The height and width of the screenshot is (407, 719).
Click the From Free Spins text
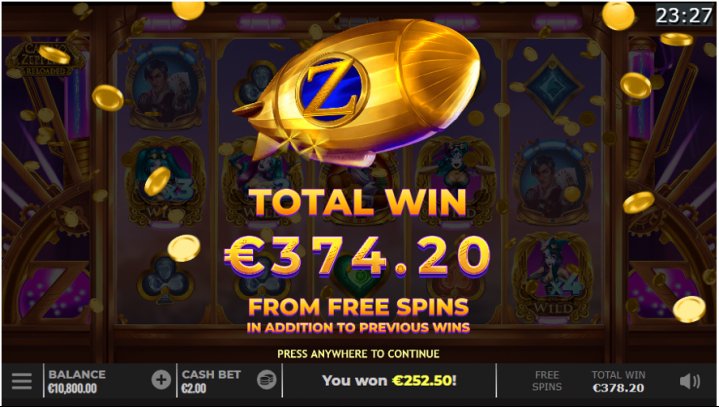pos(358,307)
